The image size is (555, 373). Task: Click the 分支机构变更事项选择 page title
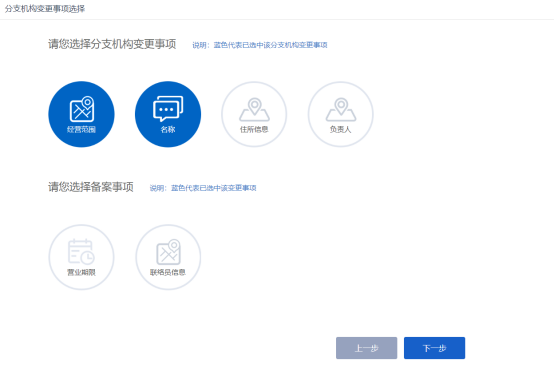(45, 9)
